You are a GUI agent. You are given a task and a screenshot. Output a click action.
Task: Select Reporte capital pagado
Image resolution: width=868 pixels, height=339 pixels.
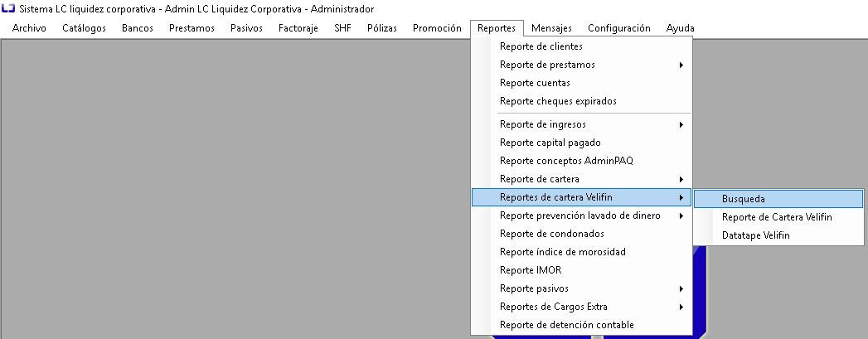tap(581, 143)
